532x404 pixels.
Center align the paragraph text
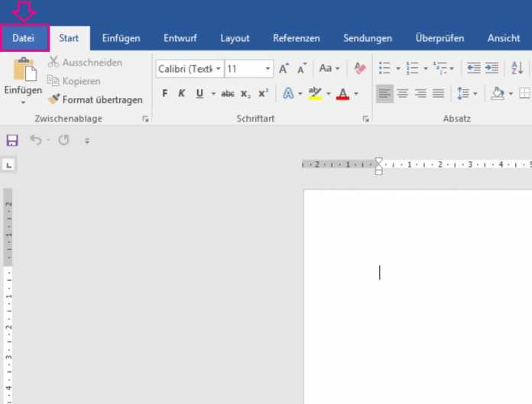pyautogui.click(x=403, y=93)
